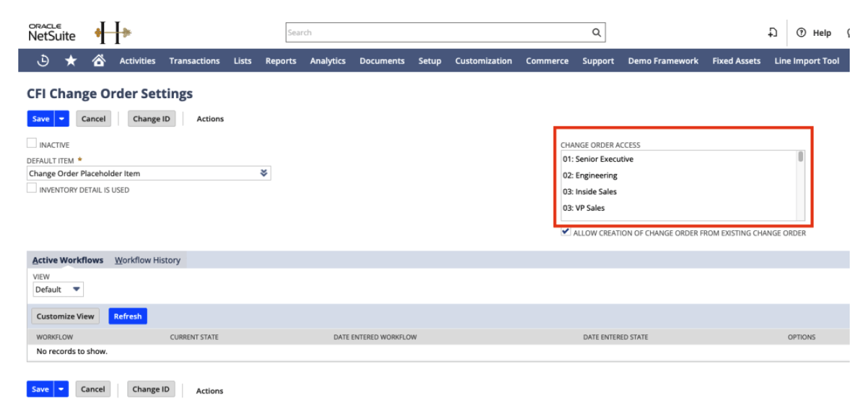The height and width of the screenshot is (409, 868).
Task: Click the top Save button
Action: click(41, 119)
